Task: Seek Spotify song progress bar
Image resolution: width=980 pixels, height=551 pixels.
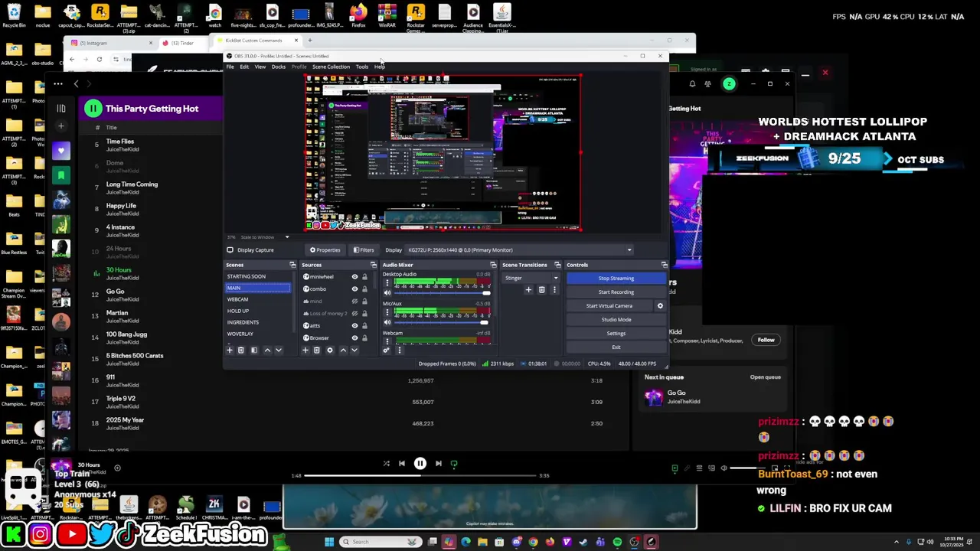Action: click(x=422, y=475)
